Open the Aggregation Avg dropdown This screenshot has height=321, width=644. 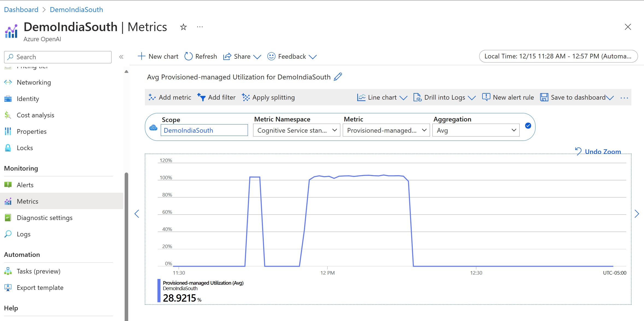pos(476,130)
